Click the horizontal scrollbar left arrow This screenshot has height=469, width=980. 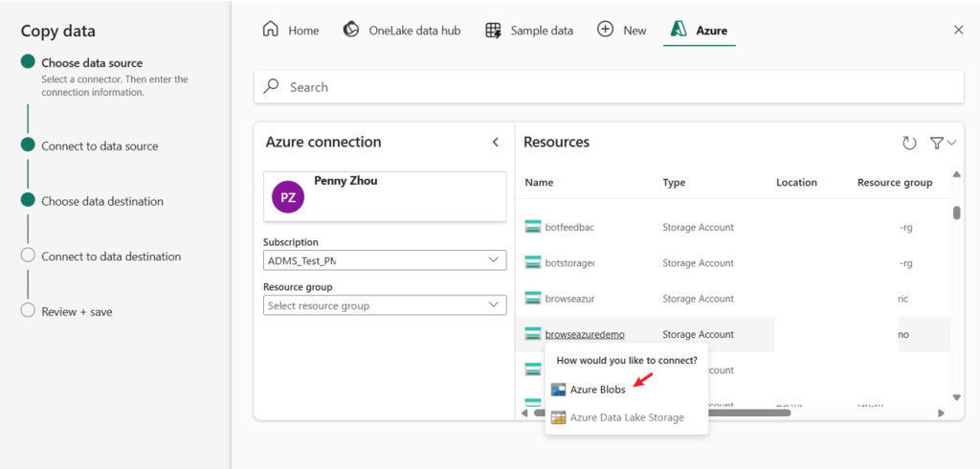pos(525,413)
